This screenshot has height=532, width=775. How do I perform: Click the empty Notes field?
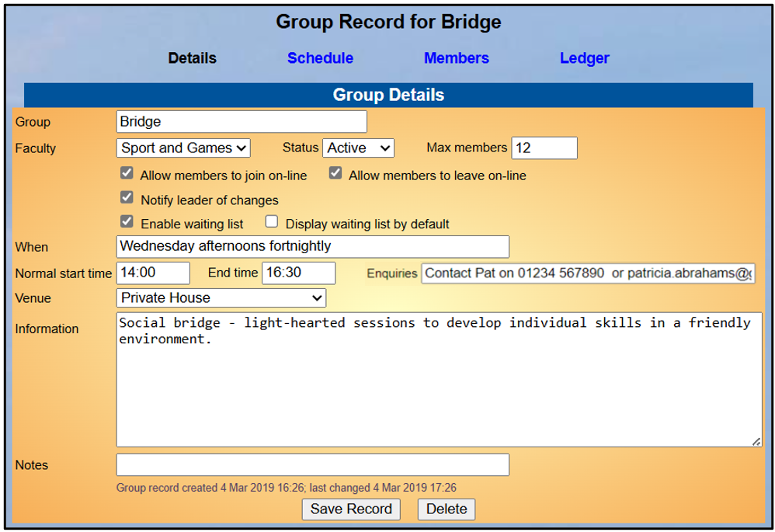313,464
